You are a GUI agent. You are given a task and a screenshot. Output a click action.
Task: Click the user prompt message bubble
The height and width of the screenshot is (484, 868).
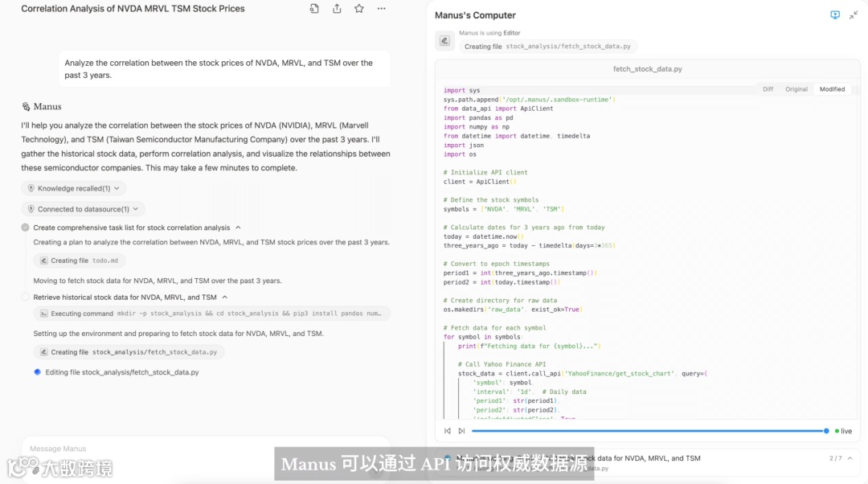coord(224,69)
